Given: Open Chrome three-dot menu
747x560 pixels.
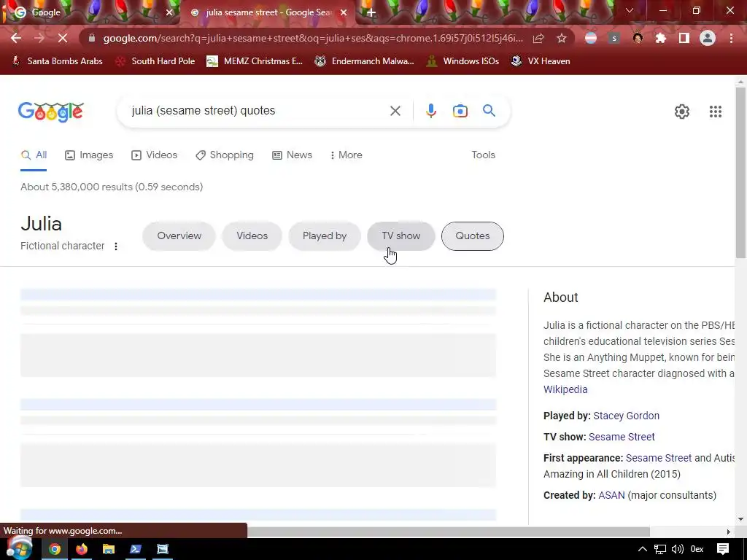Looking at the screenshot, I should [x=731, y=38].
